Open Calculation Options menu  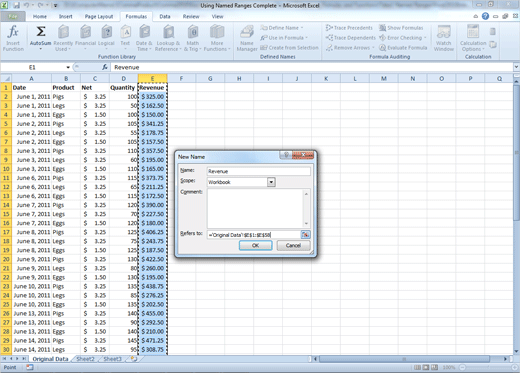pos(473,38)
